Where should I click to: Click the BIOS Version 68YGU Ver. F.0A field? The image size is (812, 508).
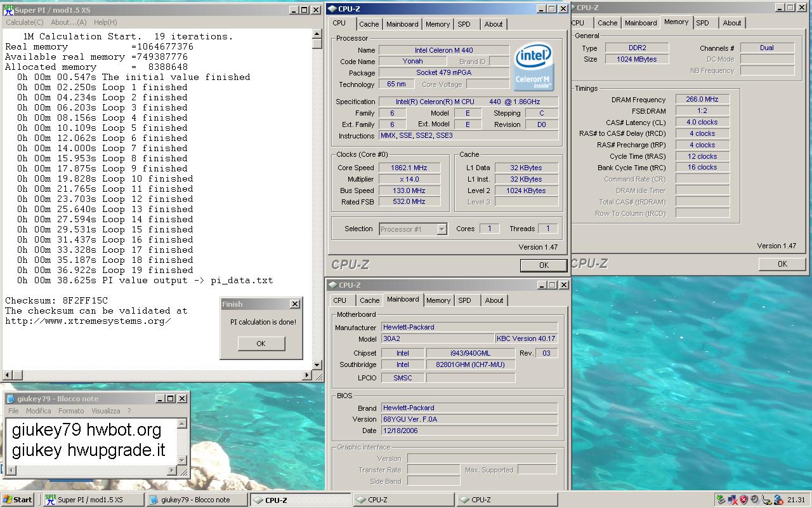click(469, 419)
